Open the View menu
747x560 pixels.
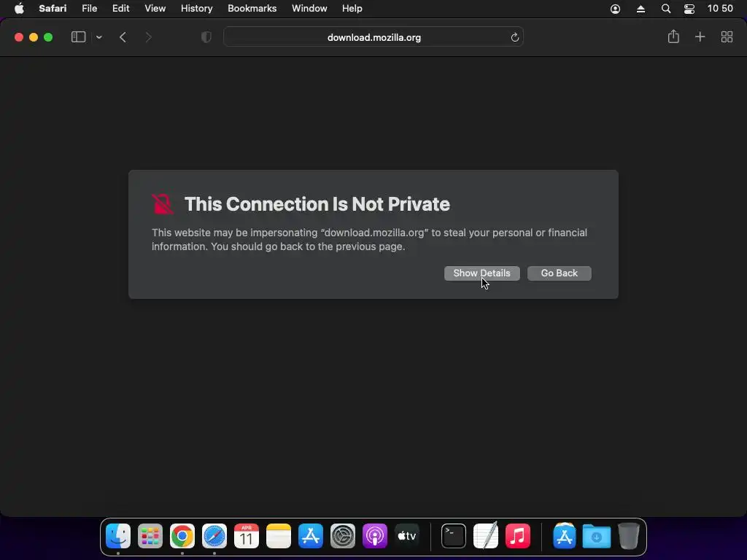155,9
